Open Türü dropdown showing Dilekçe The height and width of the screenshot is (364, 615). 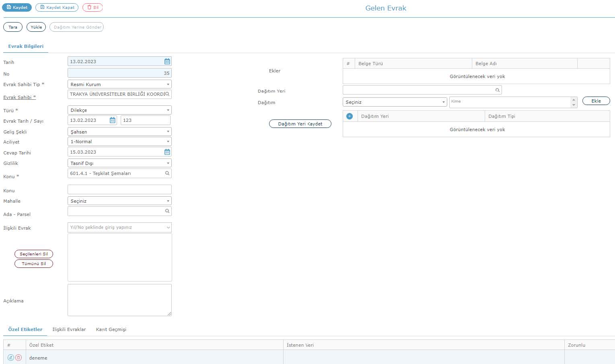(119, 110)
